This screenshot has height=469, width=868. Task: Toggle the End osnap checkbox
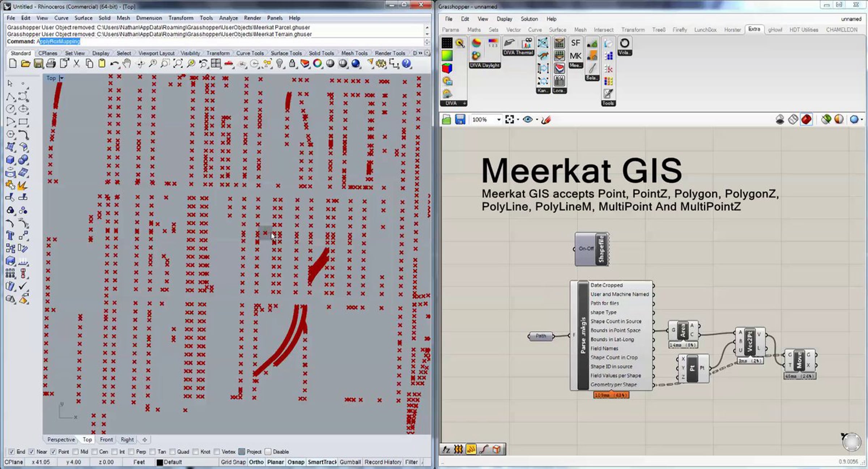pyautogui.click(x=11, y=452)
